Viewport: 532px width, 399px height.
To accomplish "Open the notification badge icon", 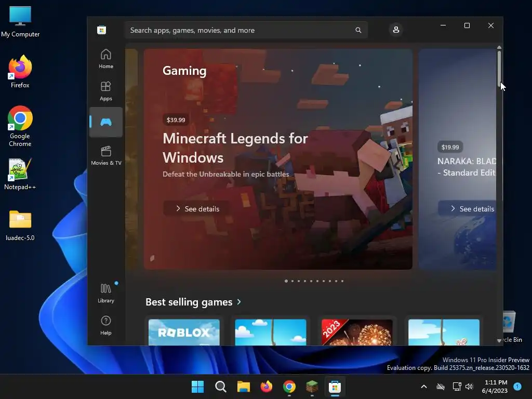I will pyautogui.click(x=517, y=387).
